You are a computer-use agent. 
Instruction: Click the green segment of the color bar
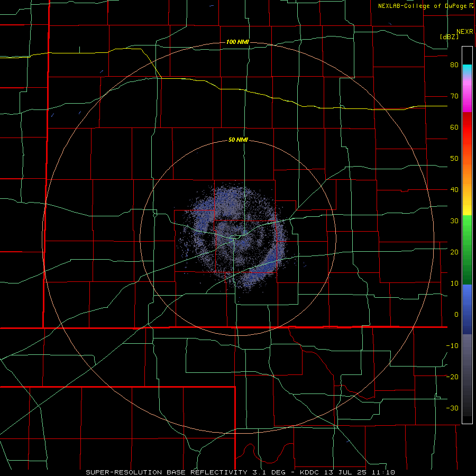467,250
